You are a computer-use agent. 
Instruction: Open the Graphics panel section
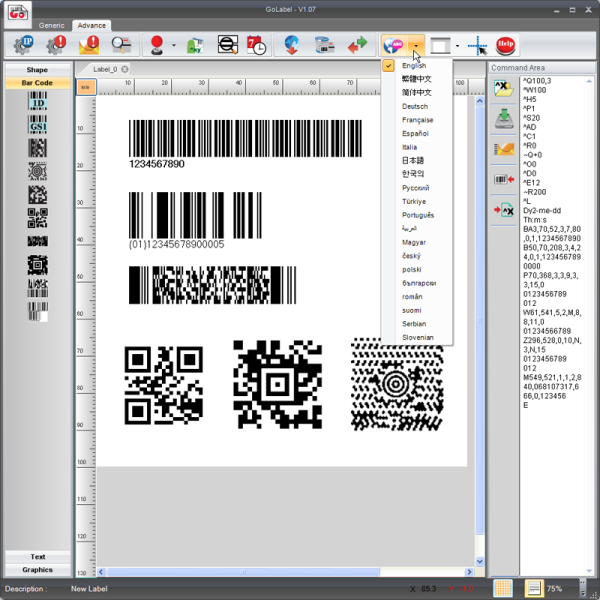click(37, 570)
